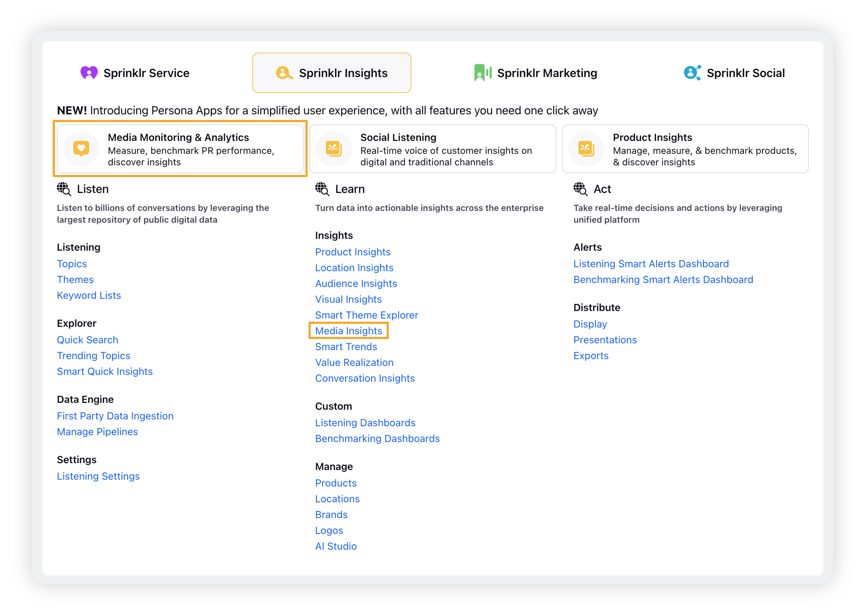Click the Media Monitoring & Analytics heart icon

click(81, 149)
